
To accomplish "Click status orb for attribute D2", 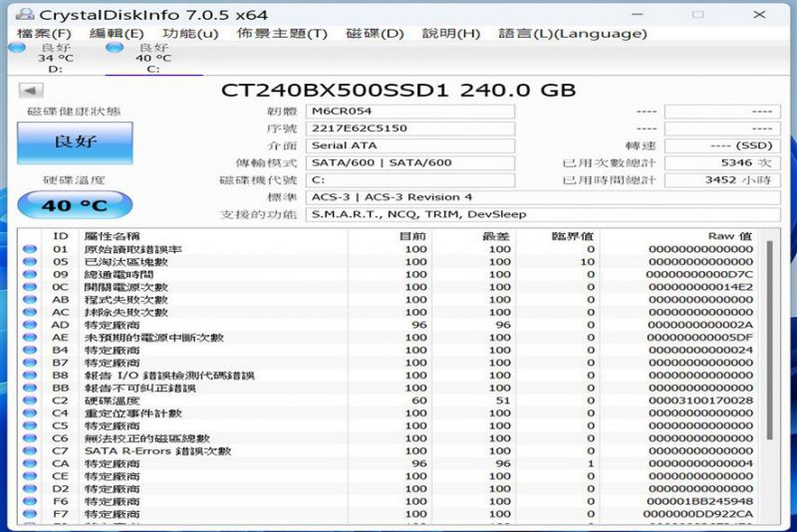I will click(30, 488).
